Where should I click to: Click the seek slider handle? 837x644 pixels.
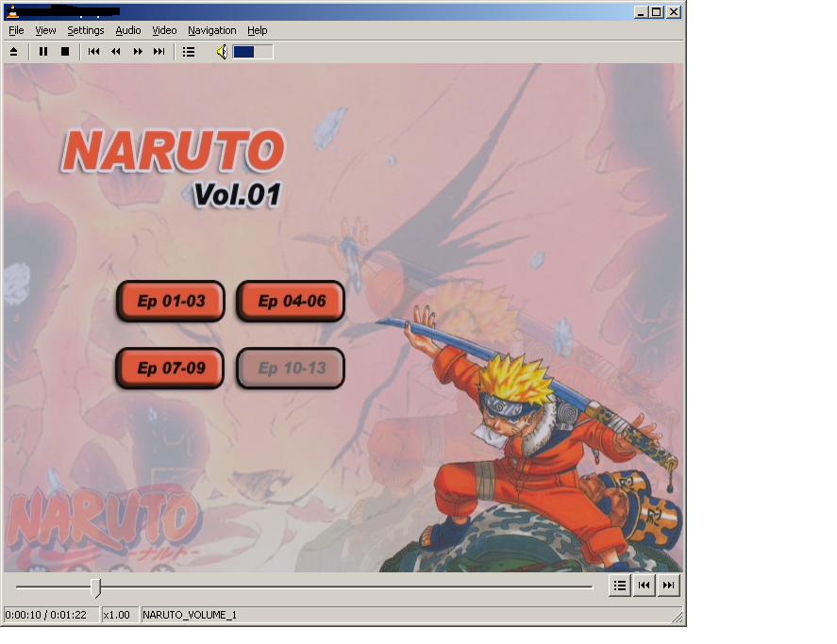[x=95, y=587]
